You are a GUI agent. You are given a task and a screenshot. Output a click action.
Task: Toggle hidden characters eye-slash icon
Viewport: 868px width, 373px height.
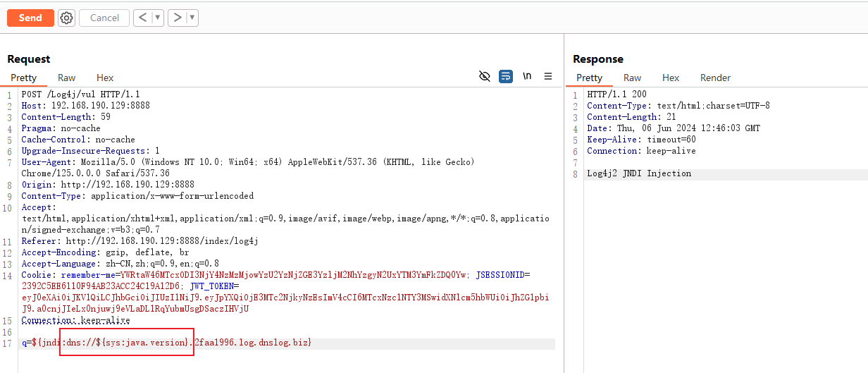(485, 76)
